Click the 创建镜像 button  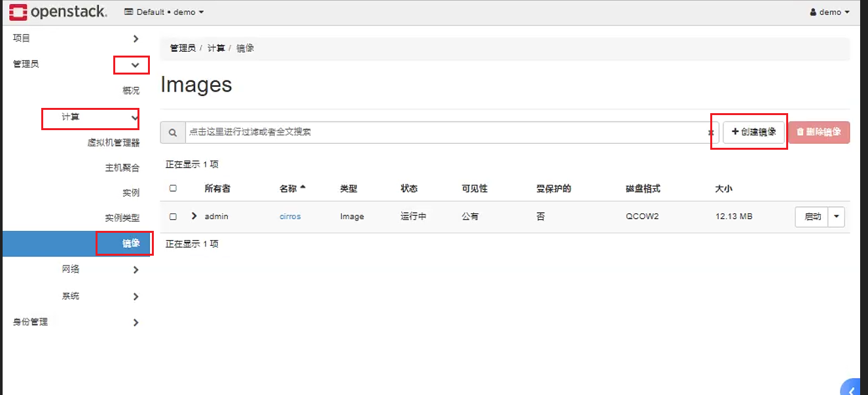[x=753, y=132]
